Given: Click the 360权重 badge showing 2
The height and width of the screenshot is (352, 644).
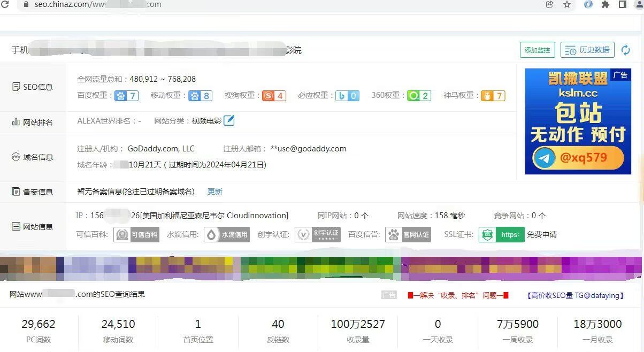Looking at the screenshot, I should (419, 96).
